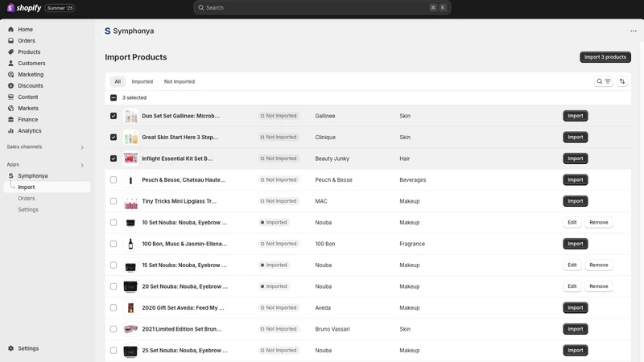
Task: Click the Discounts badge icon
Action: click(10, 86)
